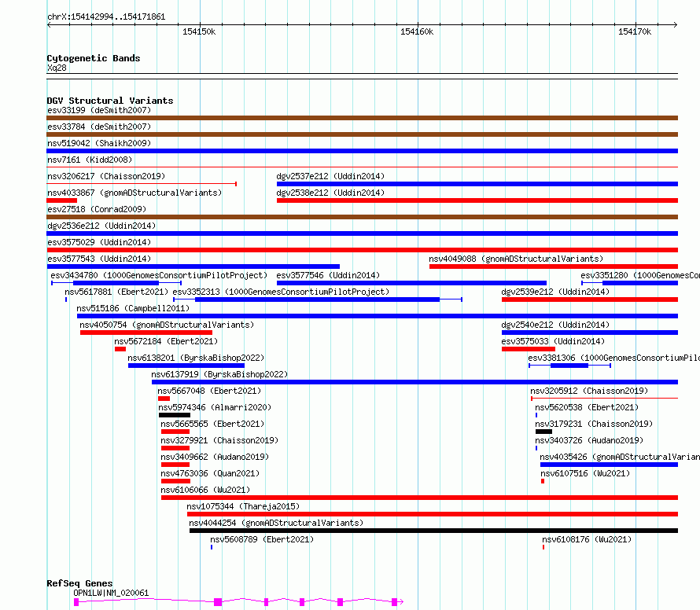The width and height of the screenshot is (700, 610).
Task: Select the nsv515186 (Campbell2011) label
Action: coord(133,308)
